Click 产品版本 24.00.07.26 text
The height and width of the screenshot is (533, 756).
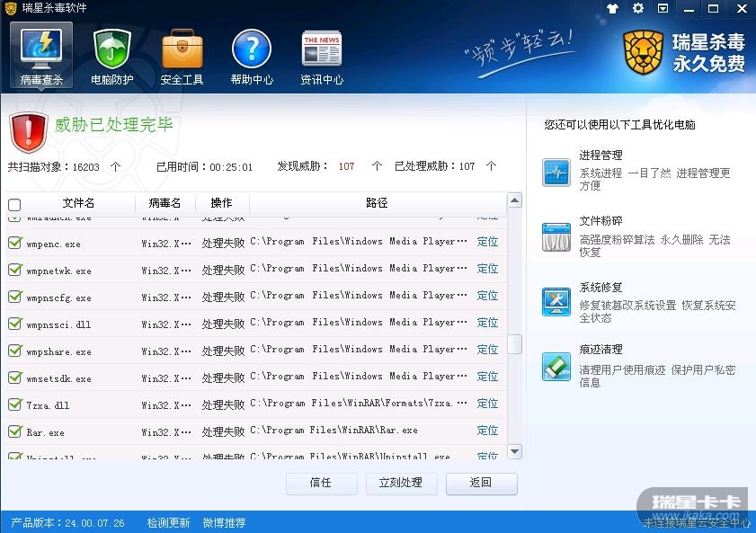[x=67, y=523]
